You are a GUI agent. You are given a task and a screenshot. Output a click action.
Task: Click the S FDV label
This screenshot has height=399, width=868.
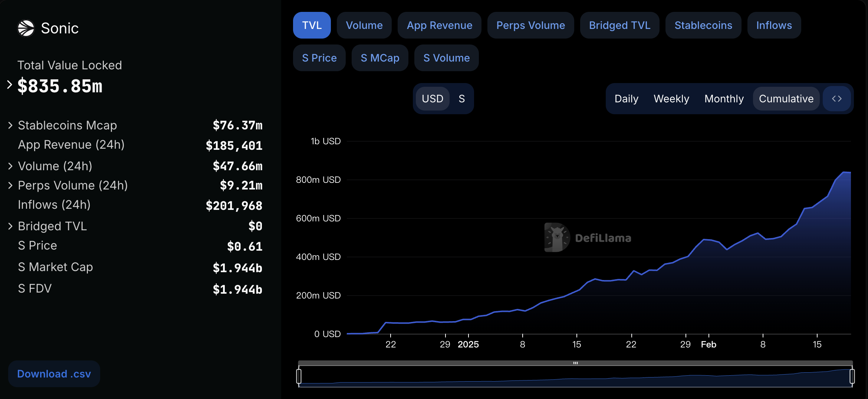coord(35,288)
